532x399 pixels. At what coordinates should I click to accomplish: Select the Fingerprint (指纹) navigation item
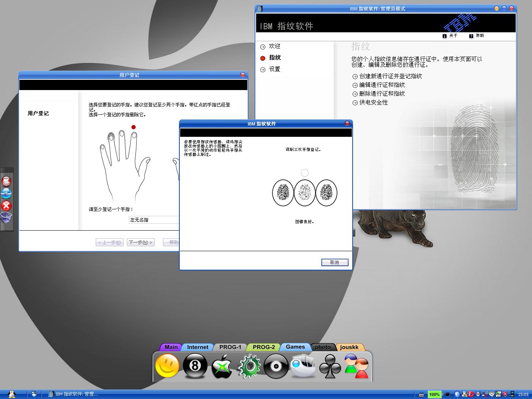pyautogui.click(x=270, y=58)
